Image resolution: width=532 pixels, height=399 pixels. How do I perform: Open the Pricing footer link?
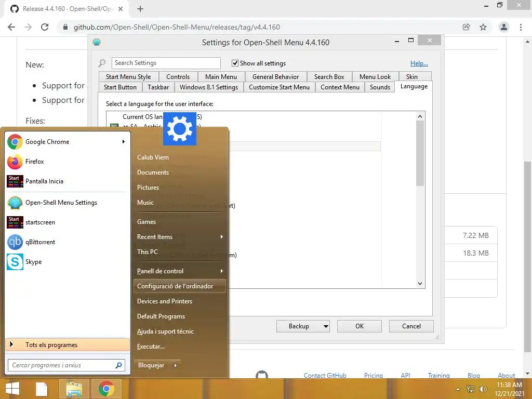pyautogui.click(x=373, y=375)
